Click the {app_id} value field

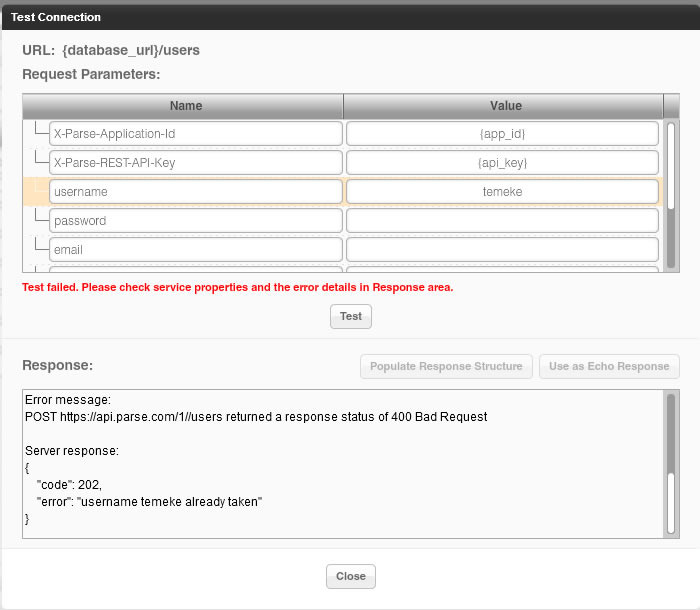coord(502,134)
